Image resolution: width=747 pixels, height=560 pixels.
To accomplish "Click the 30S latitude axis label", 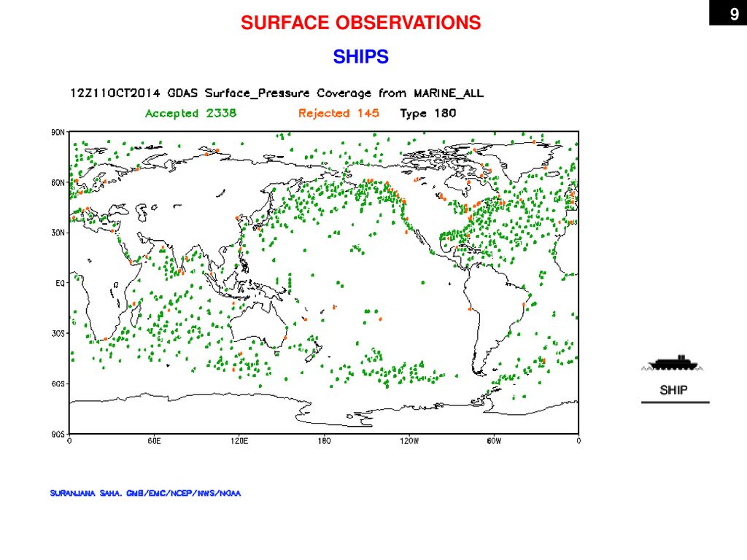I will click(x=58, y=334).
